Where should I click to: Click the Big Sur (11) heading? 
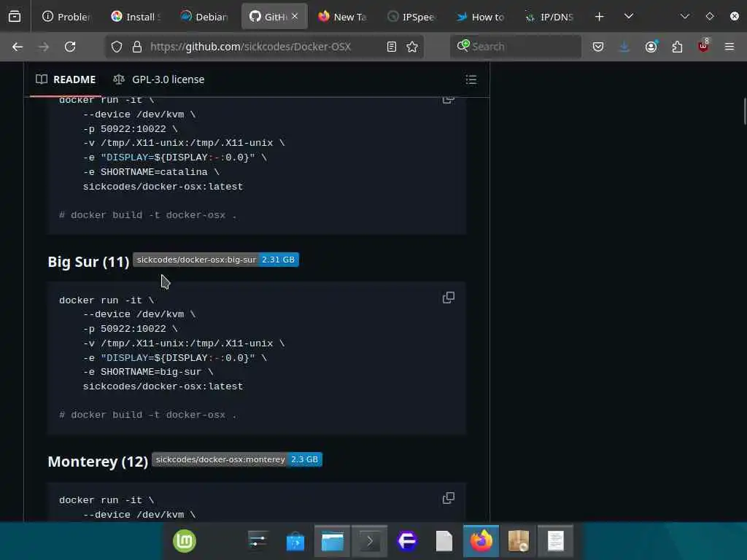88,262
